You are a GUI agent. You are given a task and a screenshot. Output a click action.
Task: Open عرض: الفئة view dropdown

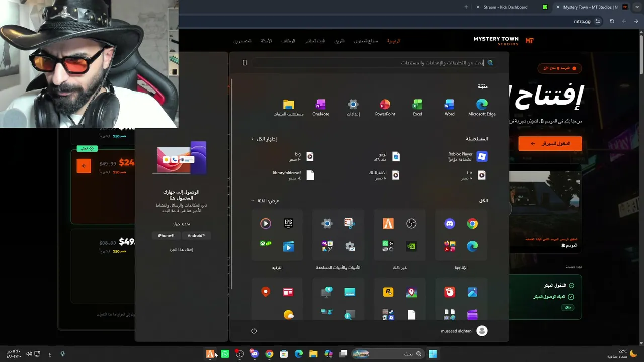coord(265,201)
